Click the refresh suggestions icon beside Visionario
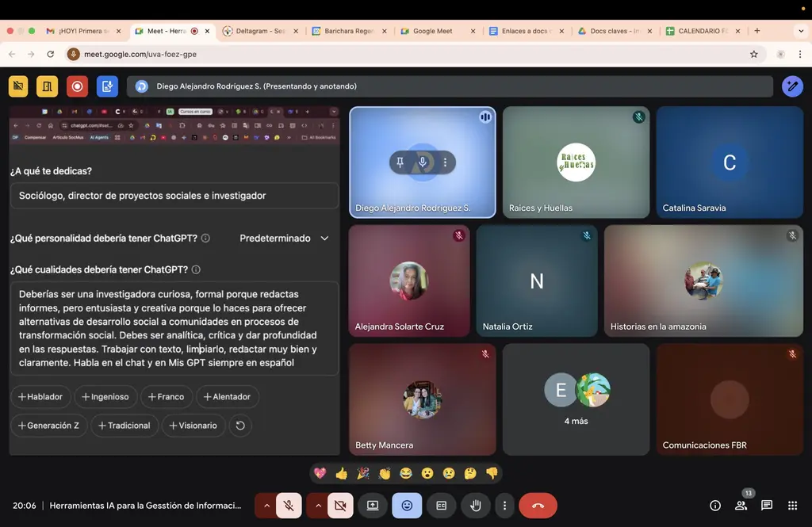This screenshot has width=812, height=527. click(x=240, y=426)
